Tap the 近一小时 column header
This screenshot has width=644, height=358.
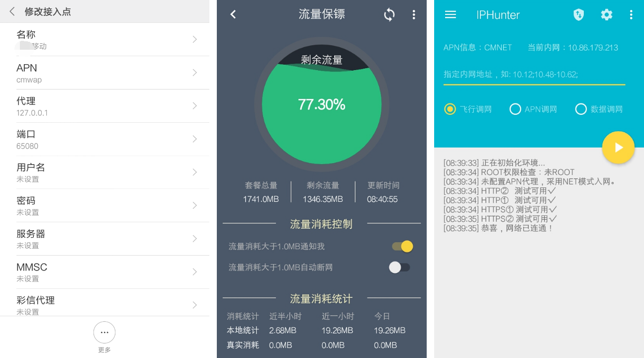(338, 316)
